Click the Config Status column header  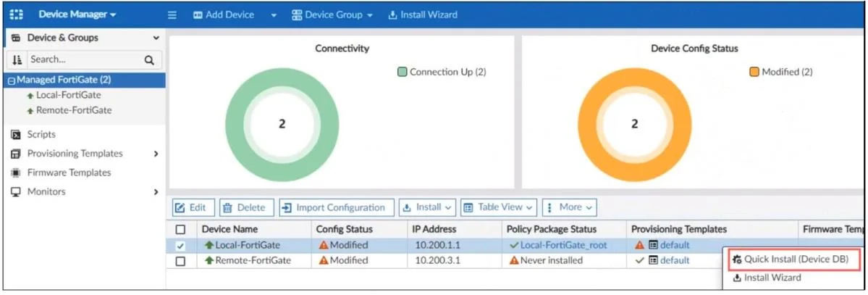[x=345, y=230]
